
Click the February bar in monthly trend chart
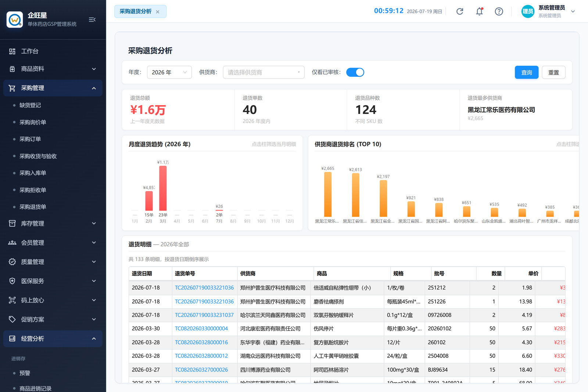[149, 201]
